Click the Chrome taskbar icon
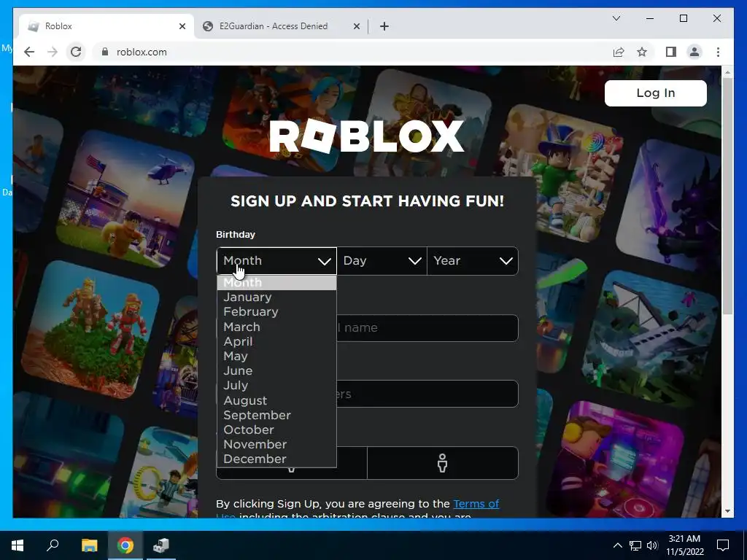The height and width of the screenshot is (560, 747). [125, 545]
